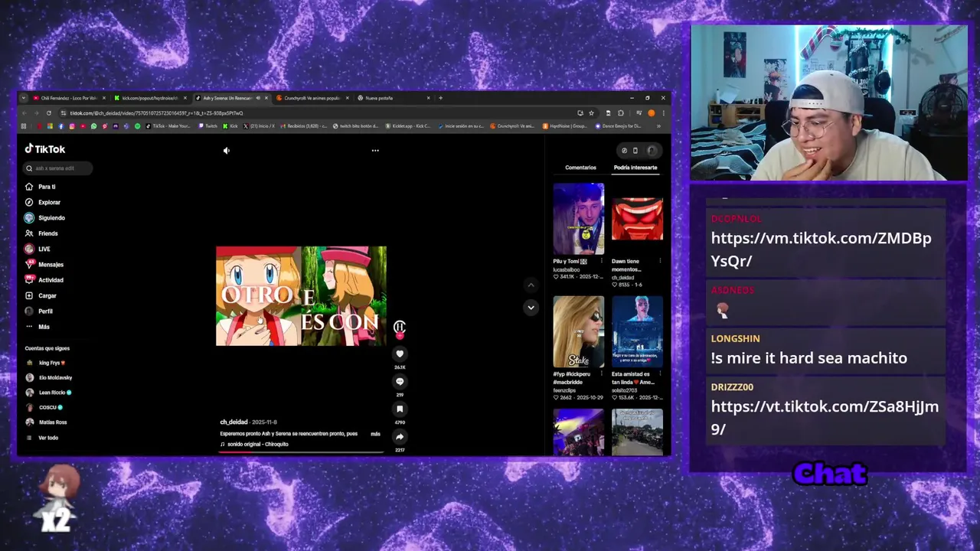Like the video with the heart icon
This screenshot has height=551, width=980.
pyautogui.click(x=400, y=354)
